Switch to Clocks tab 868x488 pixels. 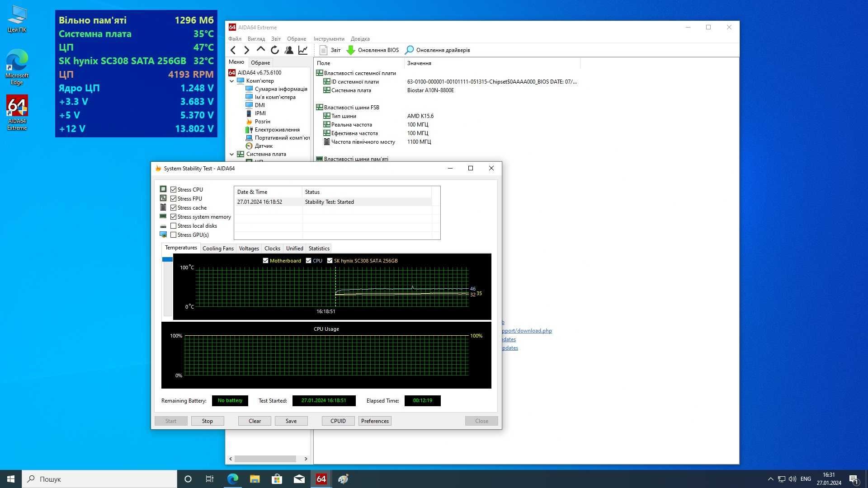pos(272,249)
